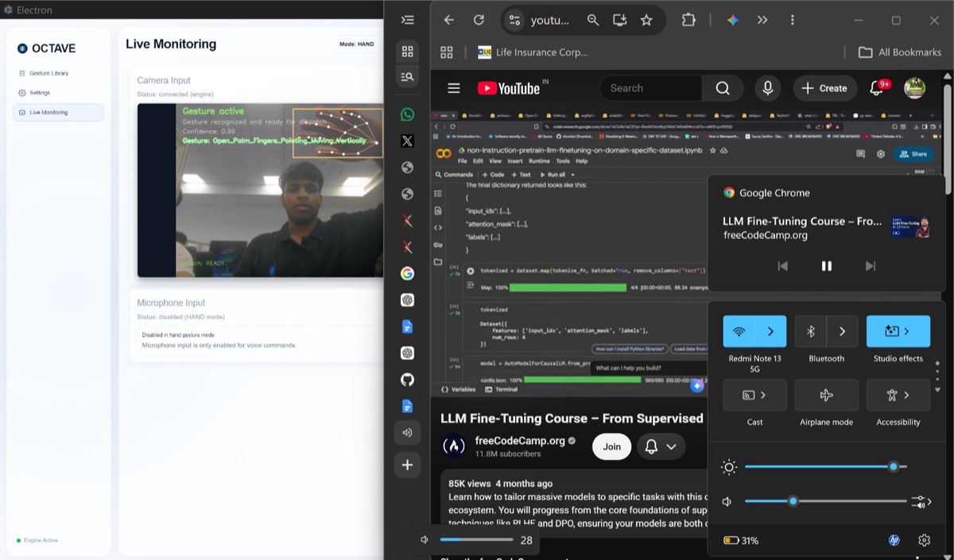Mute via speaker icon in quick settings

pos(727,501)
